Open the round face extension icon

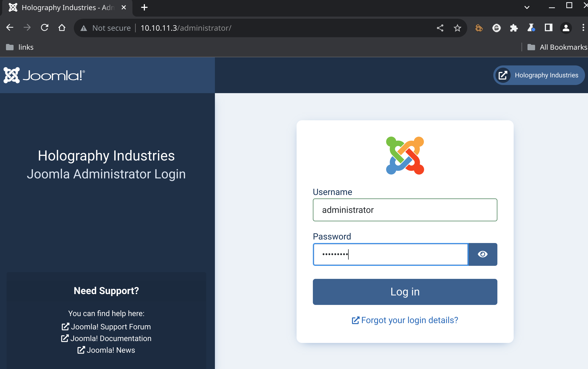point(496,28)
